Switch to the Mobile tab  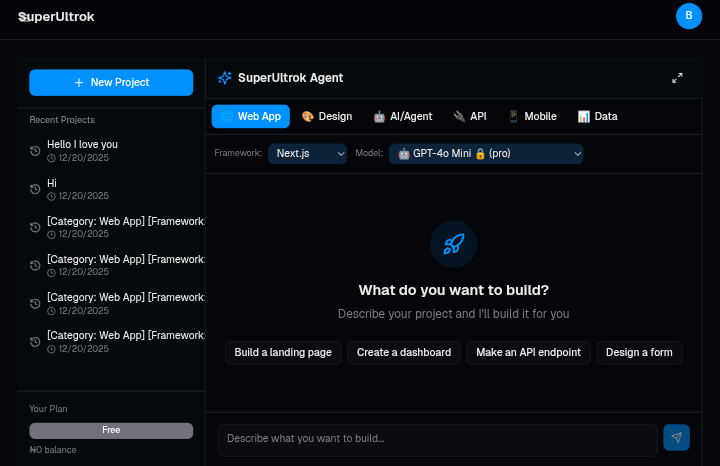point(533,117)
